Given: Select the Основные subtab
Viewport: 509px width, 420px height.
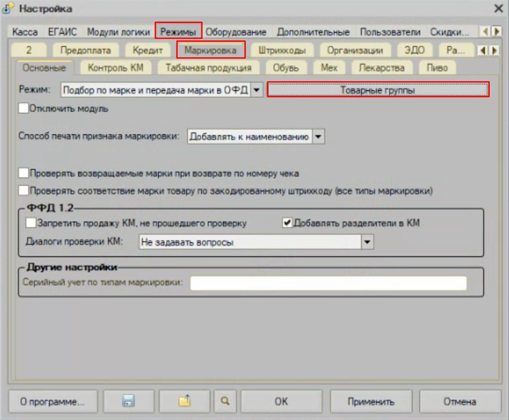Looking at the screenshot, I should click(x=44, y=68).
